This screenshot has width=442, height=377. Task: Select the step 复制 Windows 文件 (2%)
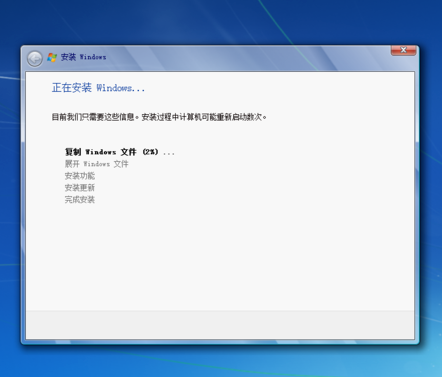[120, 152]
